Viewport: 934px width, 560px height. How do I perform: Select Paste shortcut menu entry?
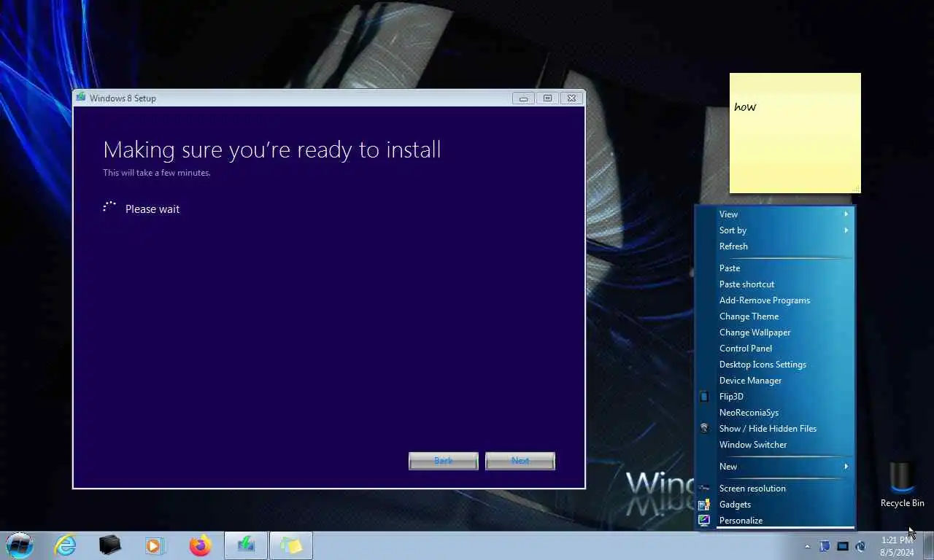point(774,284)
